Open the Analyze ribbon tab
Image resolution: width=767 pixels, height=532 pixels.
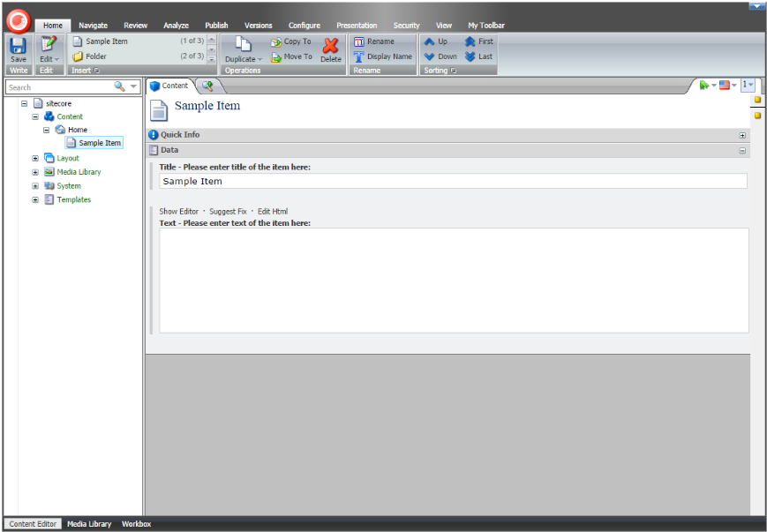[177, 26]
